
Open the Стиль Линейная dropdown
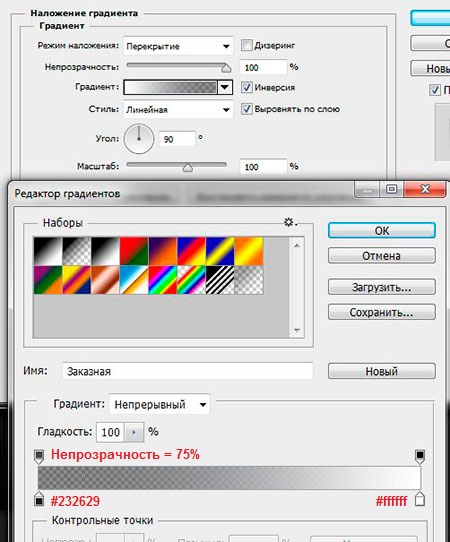coord(178,110)
